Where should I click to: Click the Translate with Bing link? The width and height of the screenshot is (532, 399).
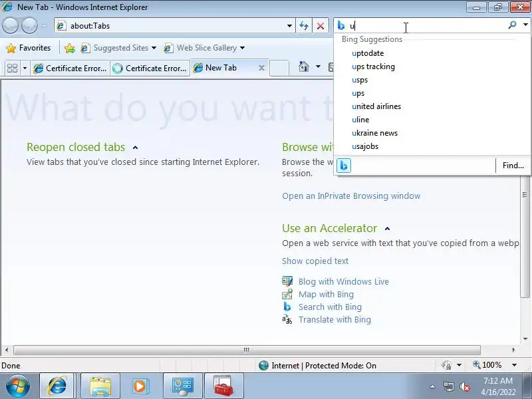(x=334, y=320)
